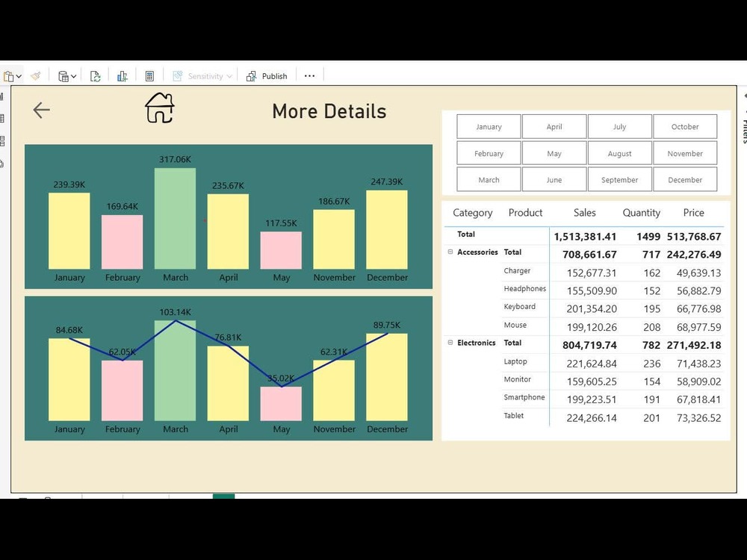Click the total price value 513,768.67

pyautogui.click(x=694, y=237)
